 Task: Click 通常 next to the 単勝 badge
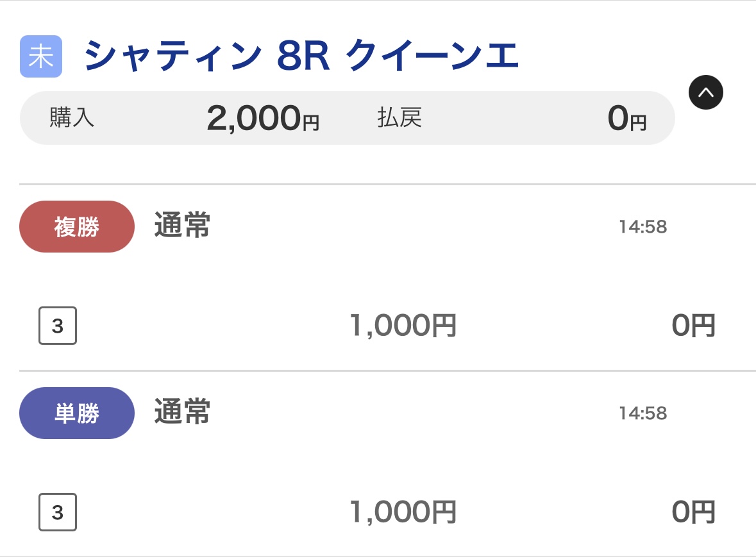(182, 412)
